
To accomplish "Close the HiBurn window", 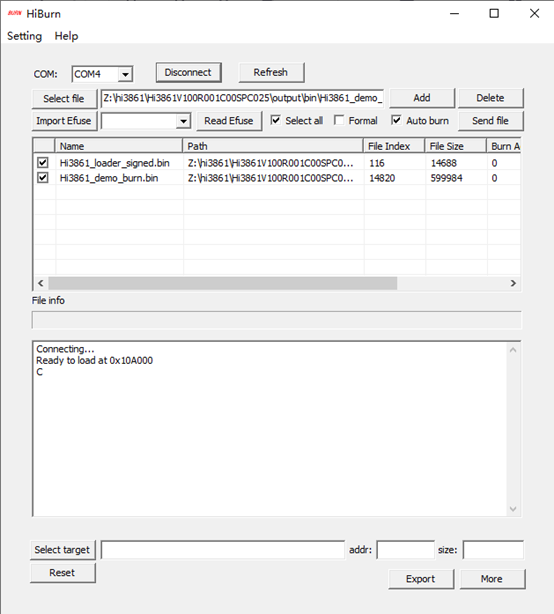I will click(534, 14).
